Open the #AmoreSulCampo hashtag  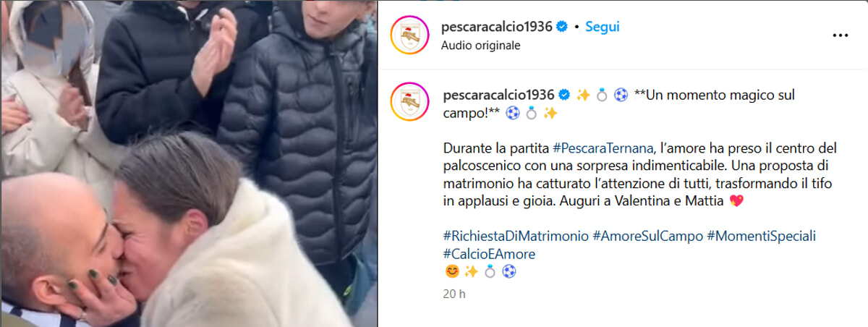[647, 237]
